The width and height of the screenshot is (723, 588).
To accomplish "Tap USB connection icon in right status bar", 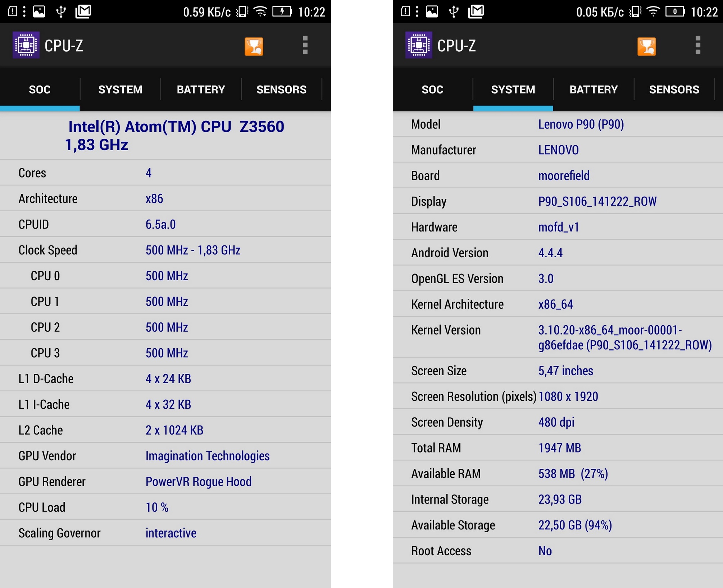I will point(454,12).
